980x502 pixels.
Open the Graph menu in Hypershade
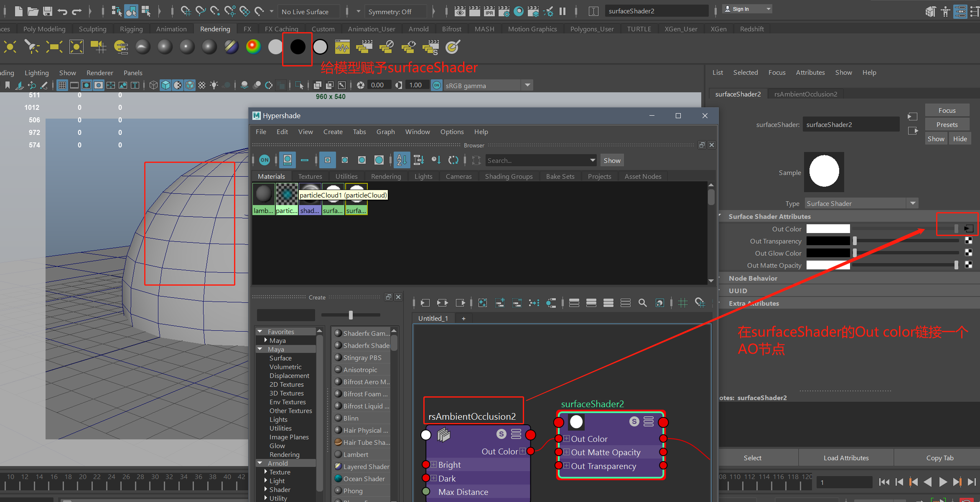(385, 132)
